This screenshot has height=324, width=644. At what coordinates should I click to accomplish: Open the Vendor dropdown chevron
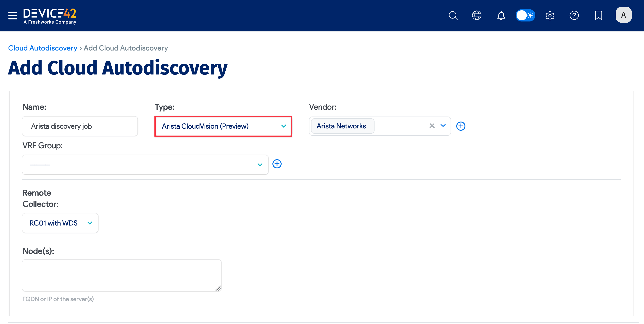point(443,126)
